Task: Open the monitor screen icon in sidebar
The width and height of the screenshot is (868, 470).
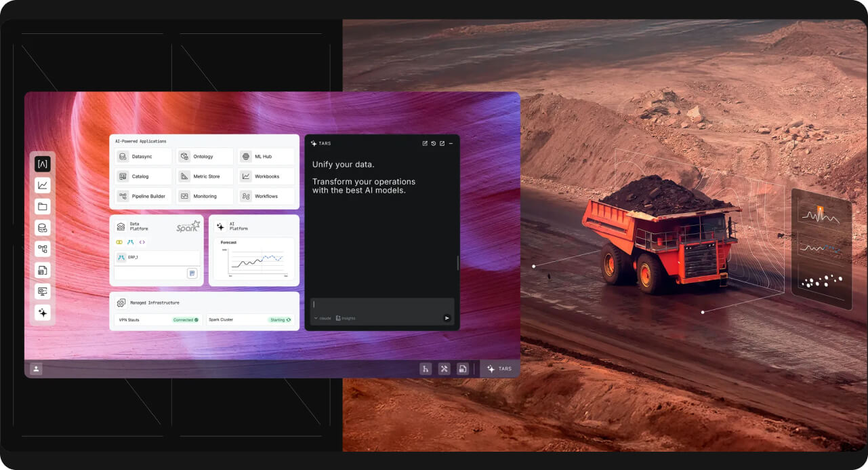Action: tap(43, 292)
